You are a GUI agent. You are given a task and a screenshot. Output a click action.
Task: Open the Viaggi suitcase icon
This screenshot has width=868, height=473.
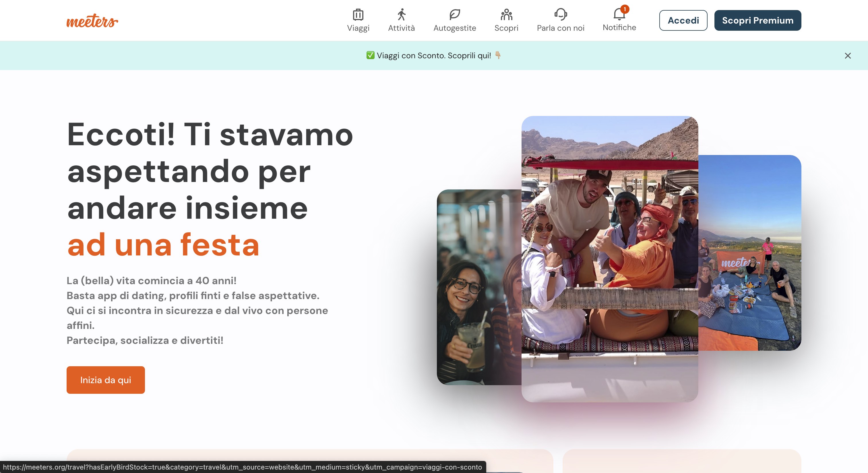pyautogui.click(x=358, y=14)
